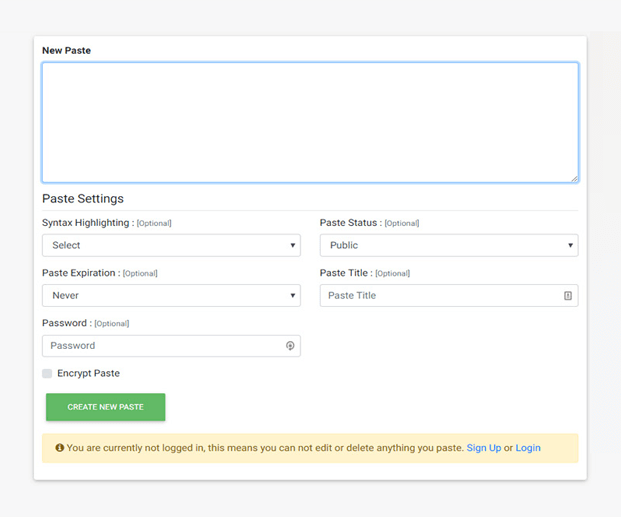Click the Paste Title field label

click(345, 273)
